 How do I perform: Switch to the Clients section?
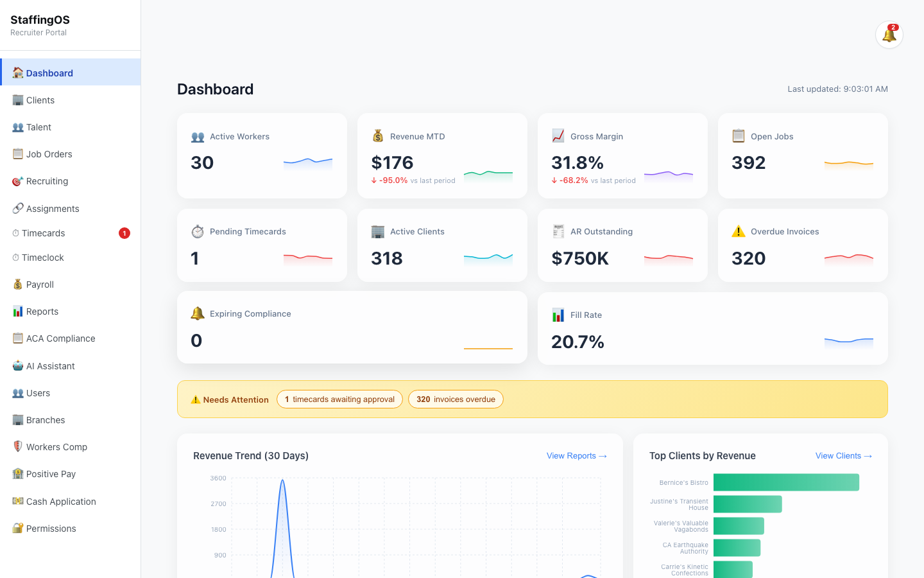tap(41, 100)
